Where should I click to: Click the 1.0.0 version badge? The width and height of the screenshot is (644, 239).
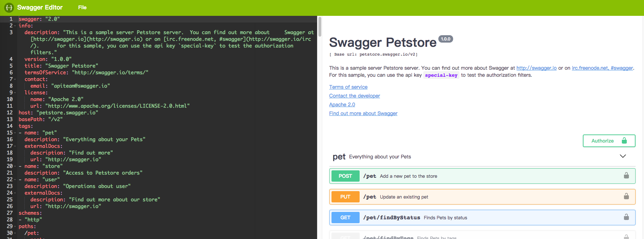tap(446, 39)
